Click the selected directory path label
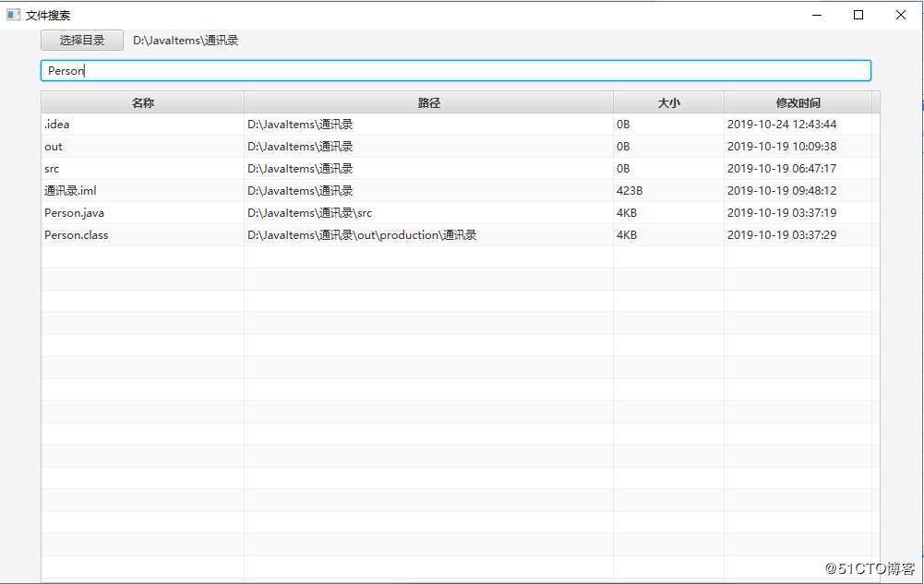The image size is (924, 584). pyautogui.click(x=186, y=41)
